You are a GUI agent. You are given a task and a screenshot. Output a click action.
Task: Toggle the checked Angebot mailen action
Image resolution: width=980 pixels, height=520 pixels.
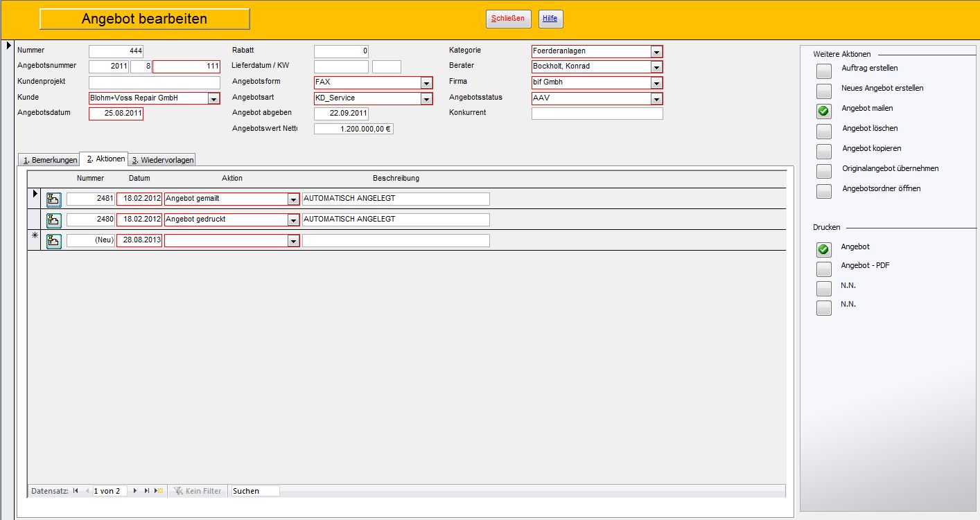824,111
